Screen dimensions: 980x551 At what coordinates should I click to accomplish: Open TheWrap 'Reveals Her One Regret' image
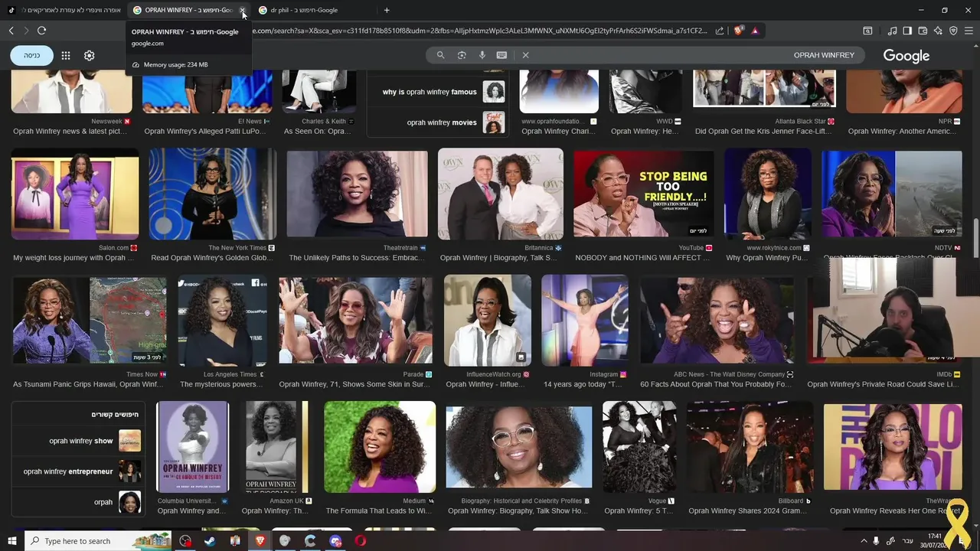tap(893, 447)
